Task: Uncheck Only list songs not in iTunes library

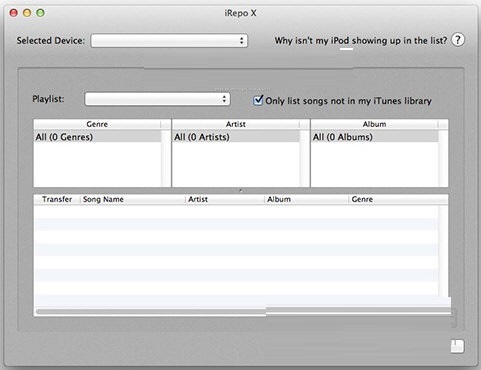Action: [258, 100]
